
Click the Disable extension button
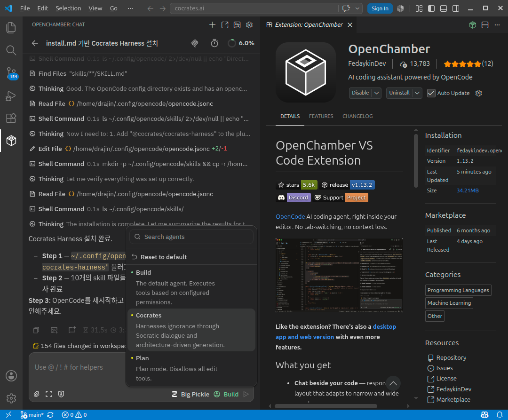(x=360, y=93)
